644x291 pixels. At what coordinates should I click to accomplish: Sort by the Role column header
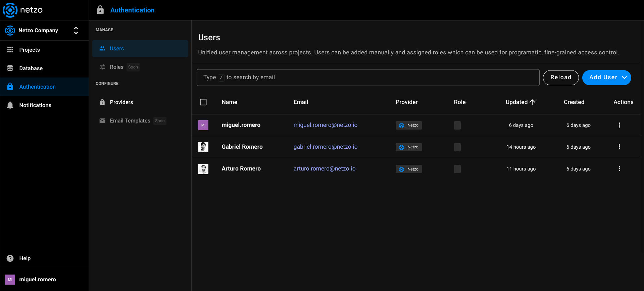[459, 102]
